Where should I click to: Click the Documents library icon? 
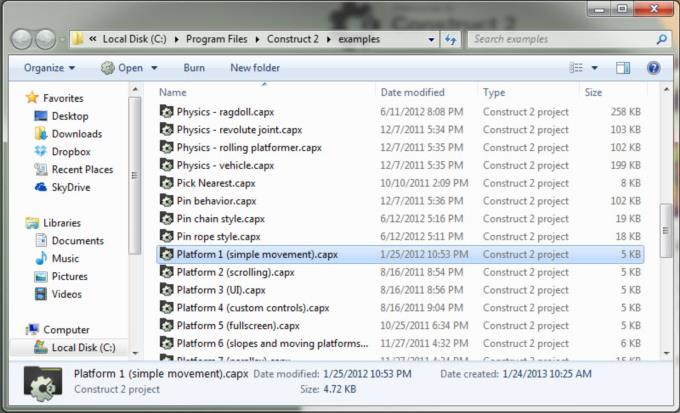pos(41,240)
